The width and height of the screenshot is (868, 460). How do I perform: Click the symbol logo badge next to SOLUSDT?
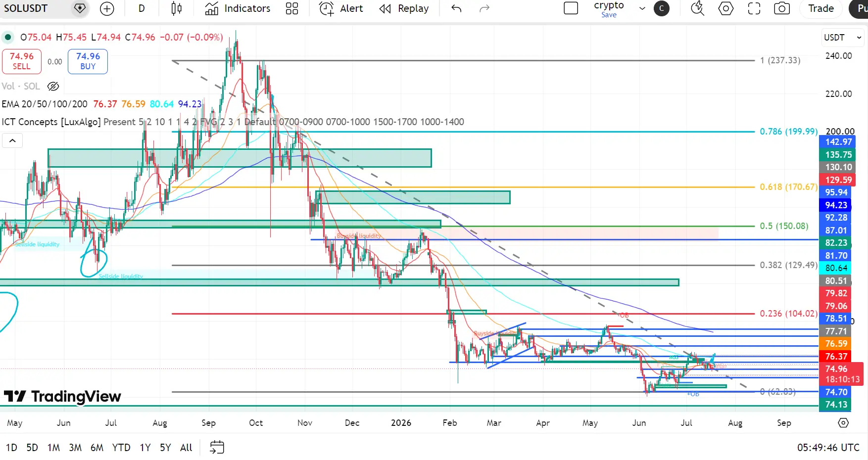click(x=80, y=8)
